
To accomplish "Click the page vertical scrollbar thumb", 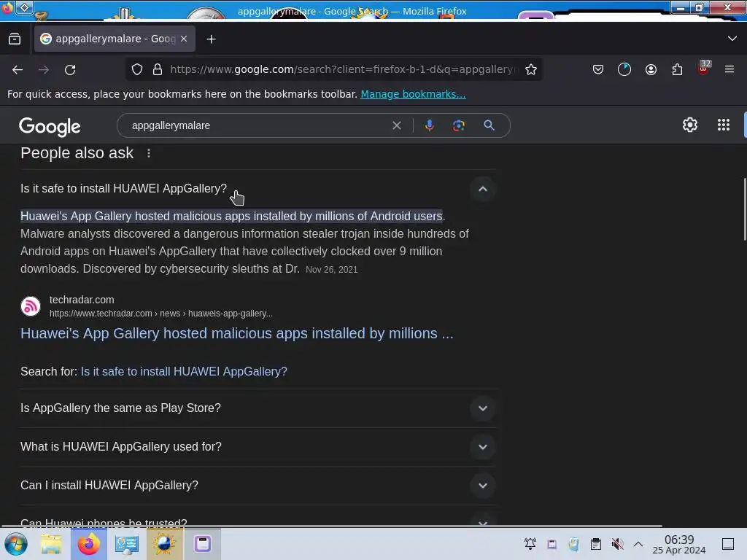I will (x=744, y=209).
